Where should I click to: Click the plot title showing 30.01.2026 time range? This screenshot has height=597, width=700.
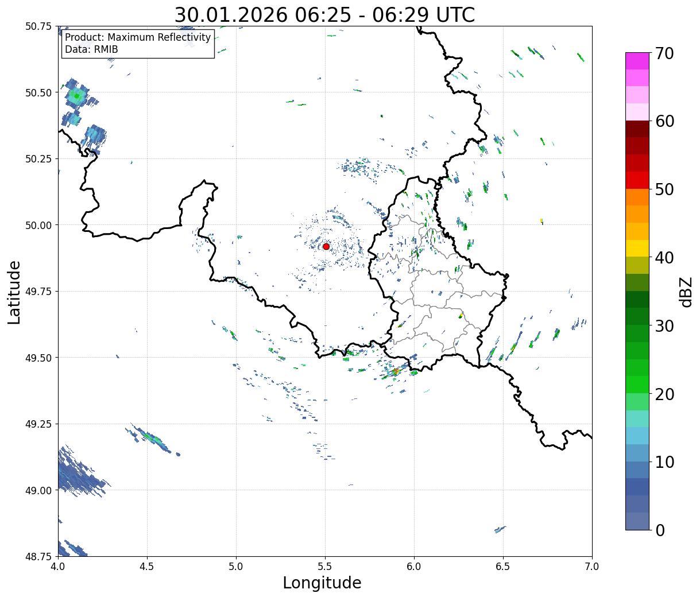[x=324, y=14]
